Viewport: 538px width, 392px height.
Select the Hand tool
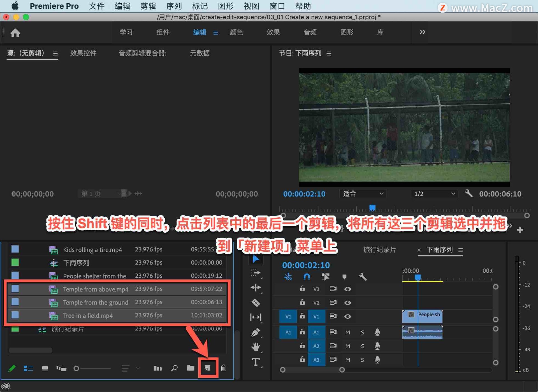click(256, 347)
